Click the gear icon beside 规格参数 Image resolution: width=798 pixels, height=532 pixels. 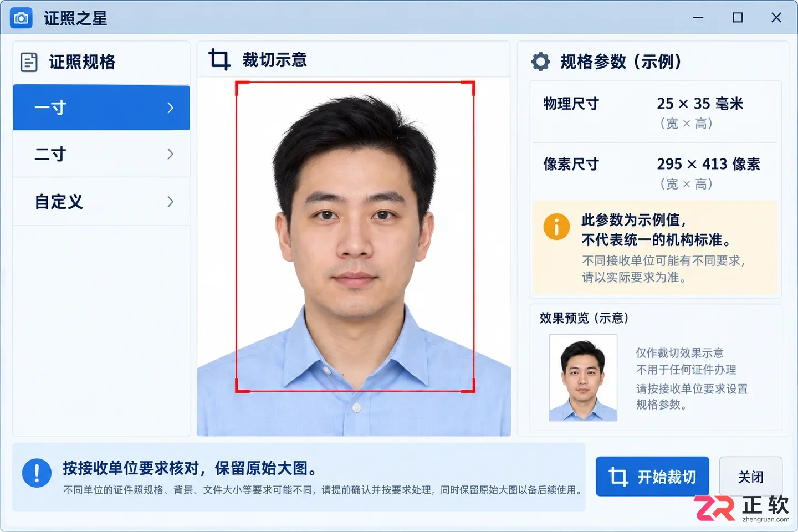(x=540, y=62)
